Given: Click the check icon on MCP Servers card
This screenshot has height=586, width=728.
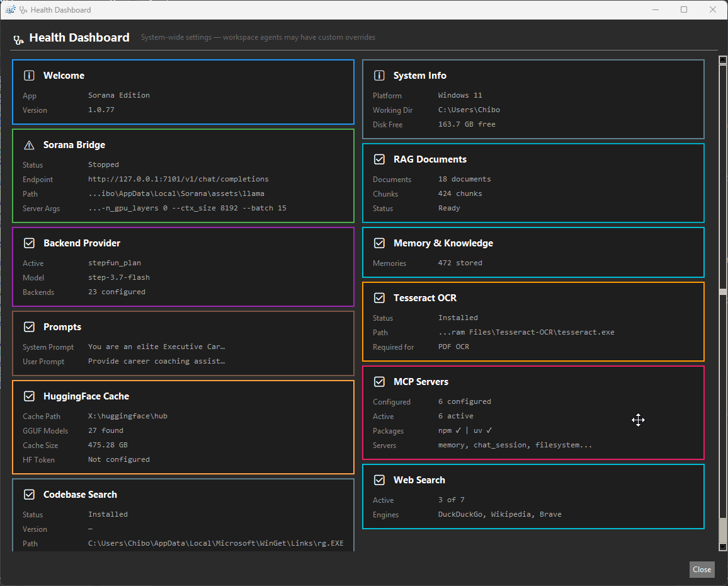Looking at the screenshot, I should (x=379, y=381).
